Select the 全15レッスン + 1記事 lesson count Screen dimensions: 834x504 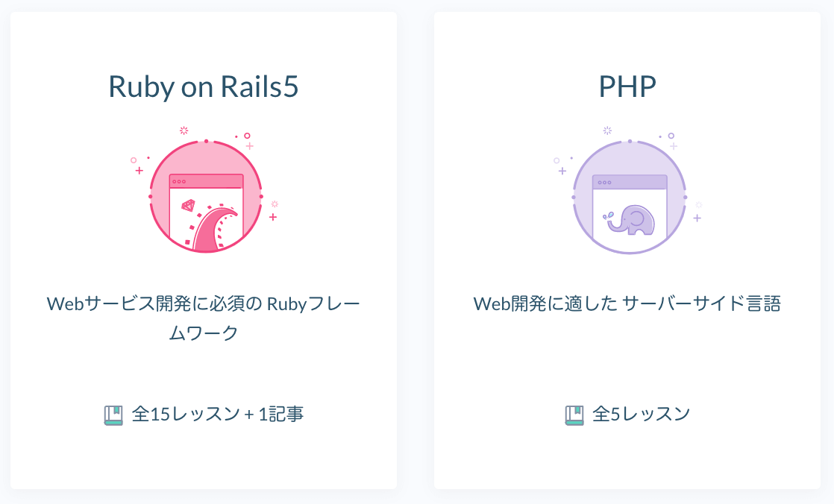coord(218,414)
